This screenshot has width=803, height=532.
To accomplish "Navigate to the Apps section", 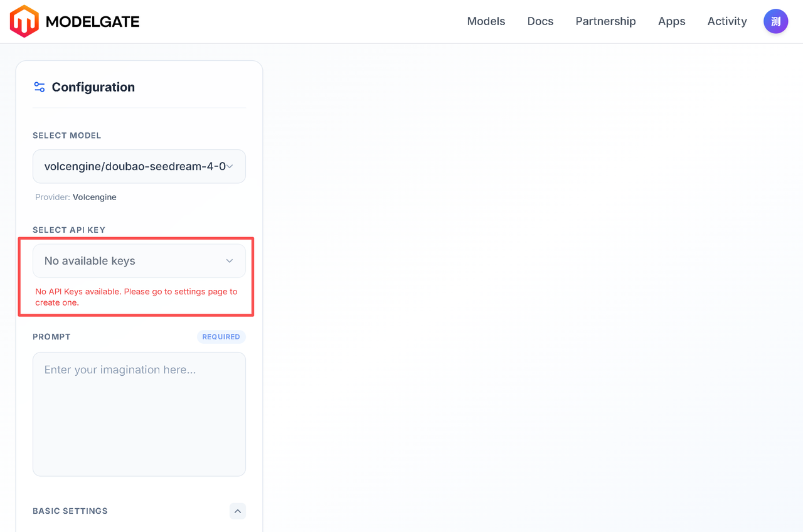I will pyautogui.click(x=671, y=21).
